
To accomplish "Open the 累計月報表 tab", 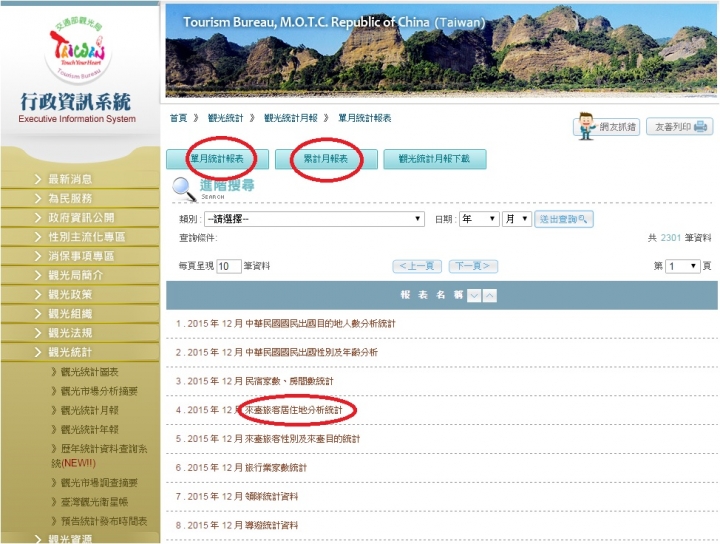I will (326, 159).
